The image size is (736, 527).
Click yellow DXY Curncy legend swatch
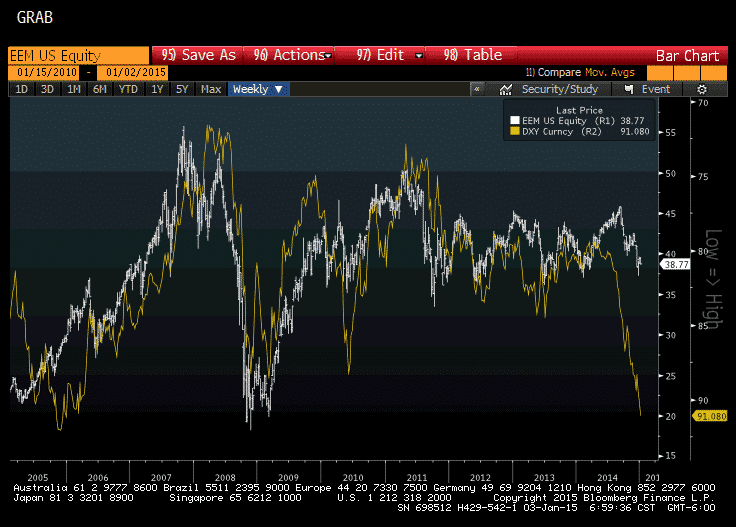point(517,131)
